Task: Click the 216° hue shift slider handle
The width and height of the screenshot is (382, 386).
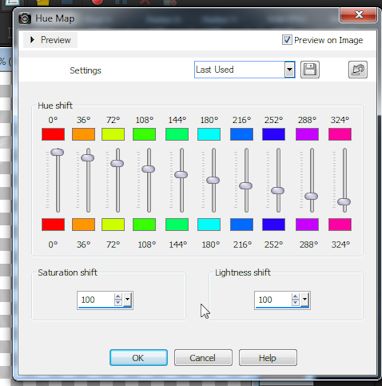Action: click(x=246, y=186)
